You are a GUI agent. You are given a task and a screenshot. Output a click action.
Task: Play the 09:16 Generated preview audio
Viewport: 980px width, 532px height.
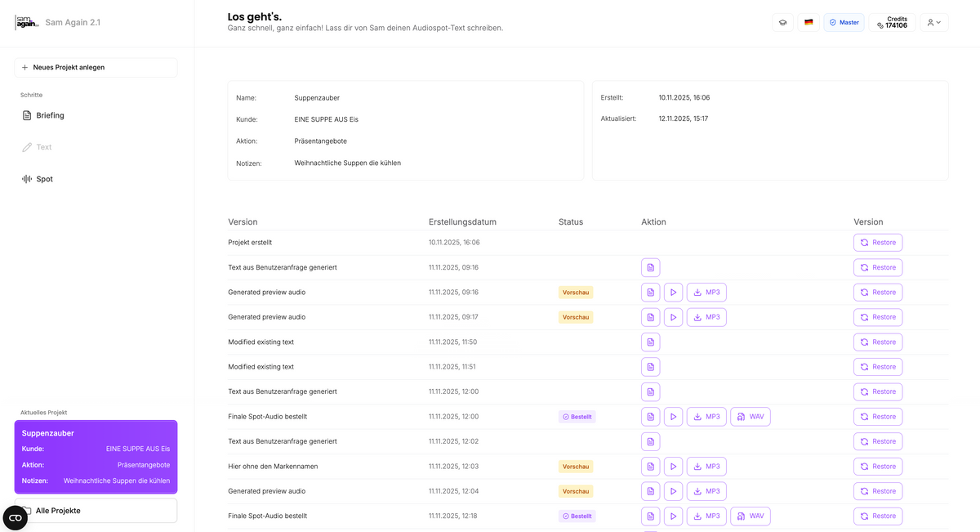click(673, 293)
